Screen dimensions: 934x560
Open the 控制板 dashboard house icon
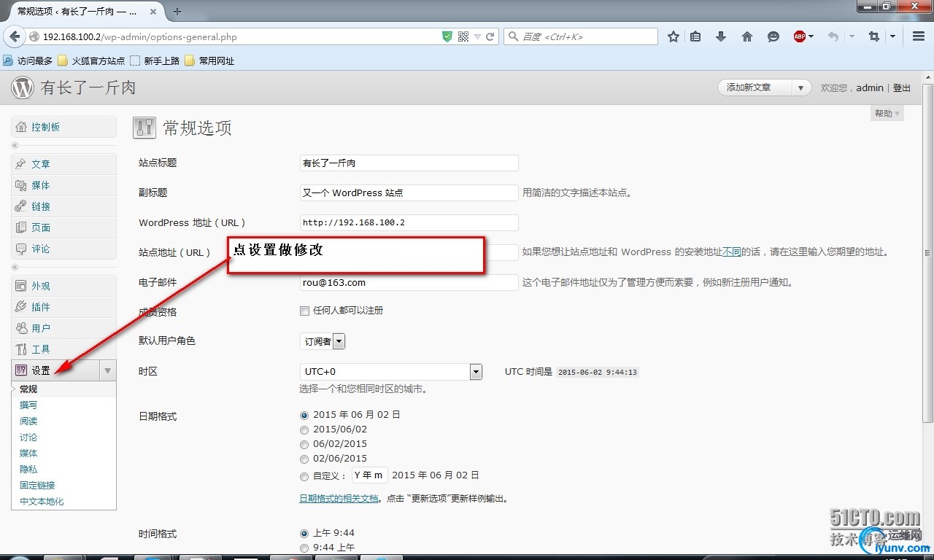pos(21,127)
